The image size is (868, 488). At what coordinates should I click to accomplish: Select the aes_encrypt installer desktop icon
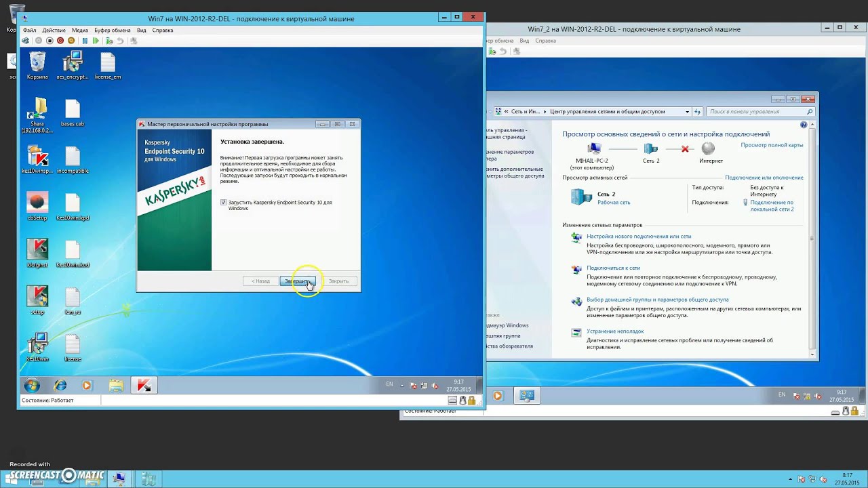[x=73, y=66]
